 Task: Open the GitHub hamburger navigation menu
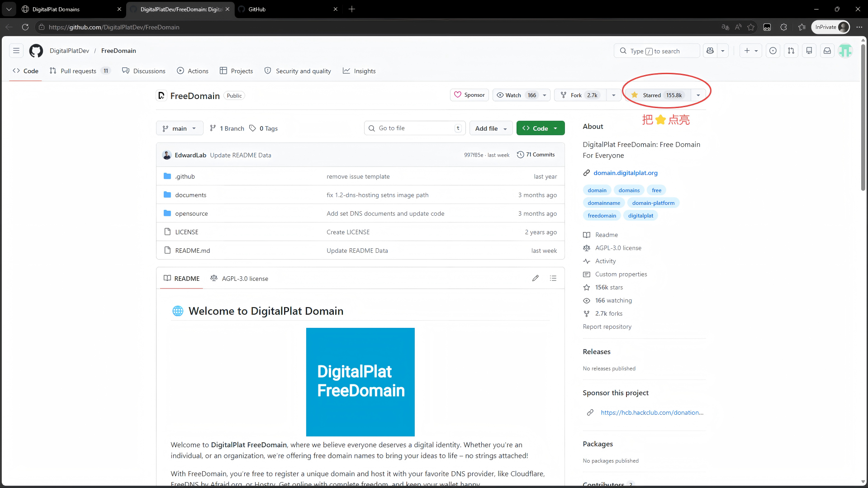(16, 51)
